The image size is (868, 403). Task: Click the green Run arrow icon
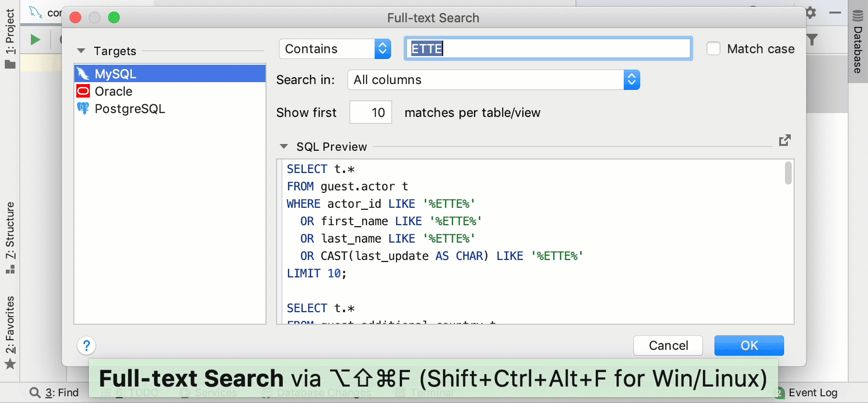(35, 40)
